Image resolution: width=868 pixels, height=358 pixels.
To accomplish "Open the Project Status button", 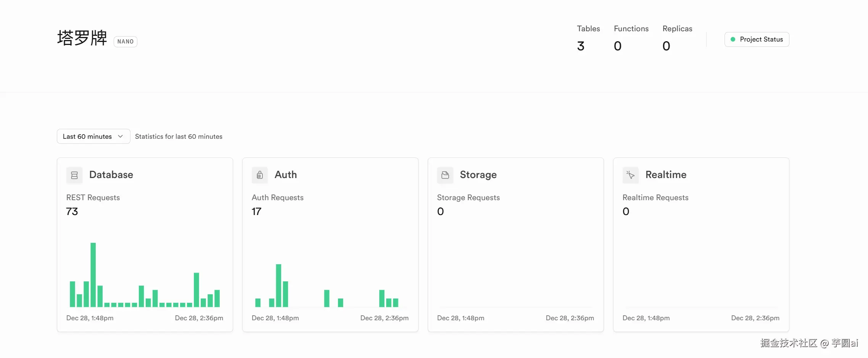I will [757, 39].
